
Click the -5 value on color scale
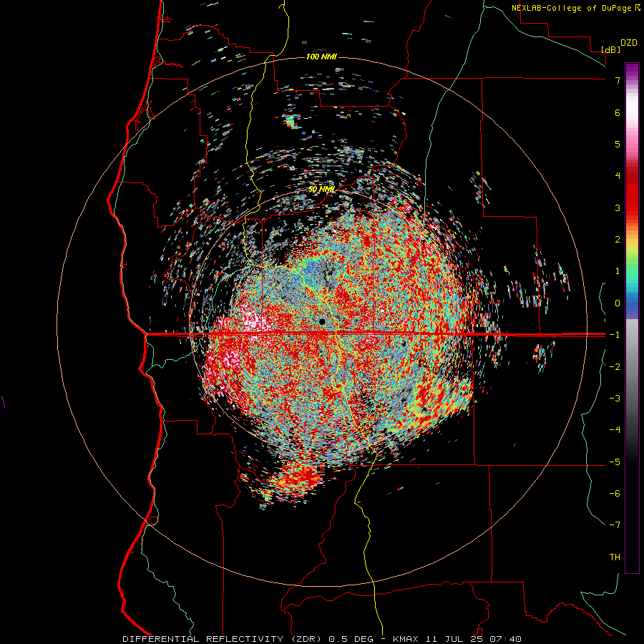pos(615,462)
